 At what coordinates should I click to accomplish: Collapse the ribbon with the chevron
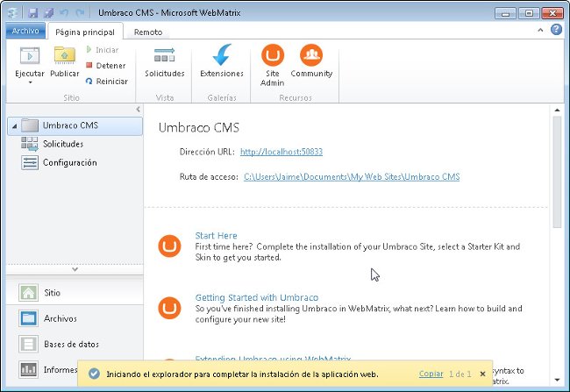tap(540, 30)
